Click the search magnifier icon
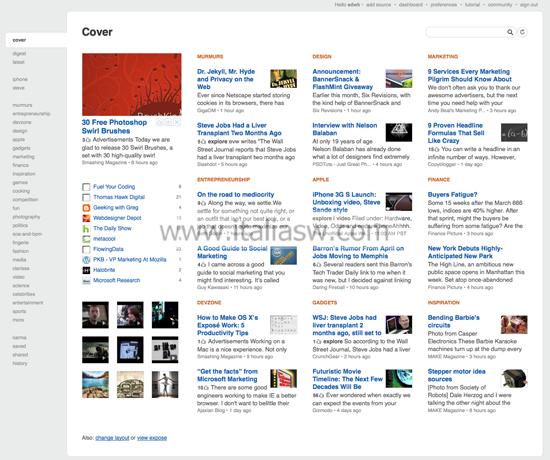This screenshot has width=550, height=460. (510, 32)
